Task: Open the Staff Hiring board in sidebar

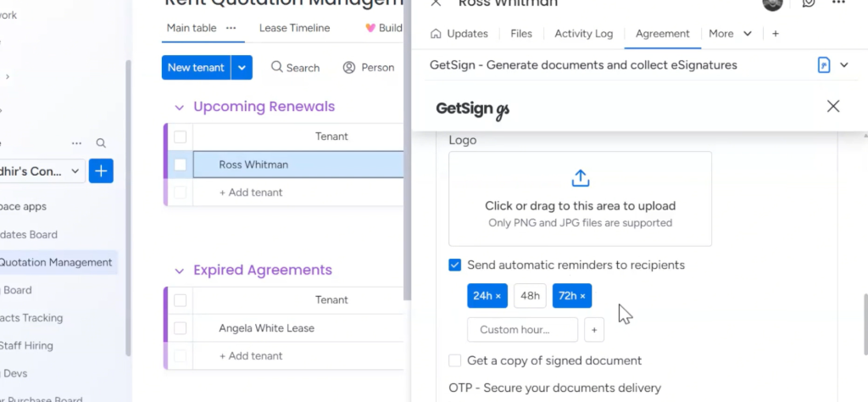Action: pos(26,346)
